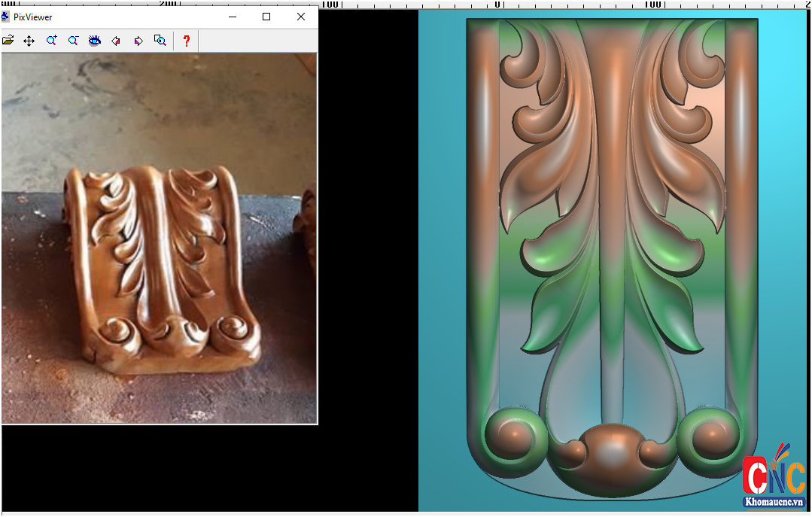The width and height of the screenshot is (812, 517).
Task: Click the PixViewer title bar text
Action: 33,17
